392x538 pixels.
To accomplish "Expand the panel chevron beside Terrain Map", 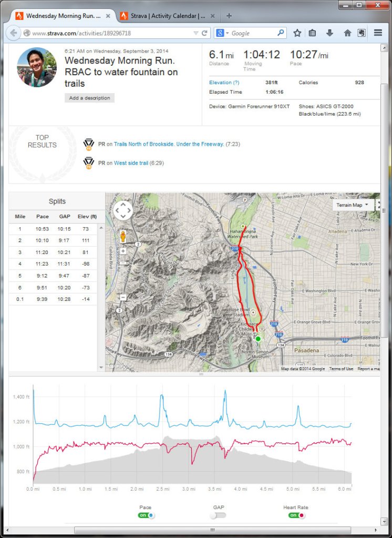I will (379, 205).
